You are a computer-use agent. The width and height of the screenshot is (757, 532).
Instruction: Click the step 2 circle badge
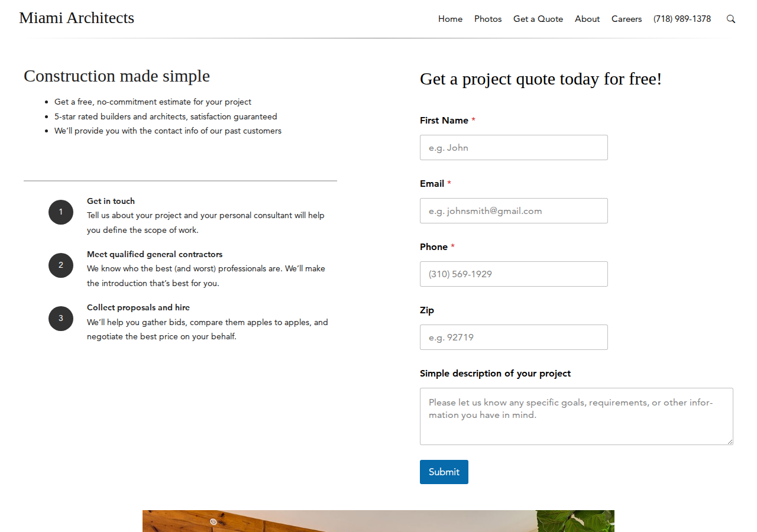[x=61, y=265]
